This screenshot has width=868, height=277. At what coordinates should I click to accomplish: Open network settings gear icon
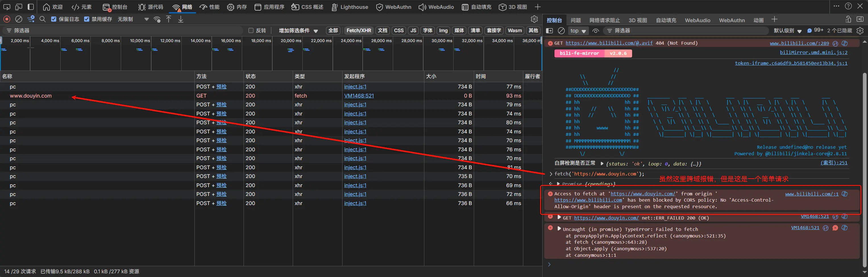(x=534, y=19)
